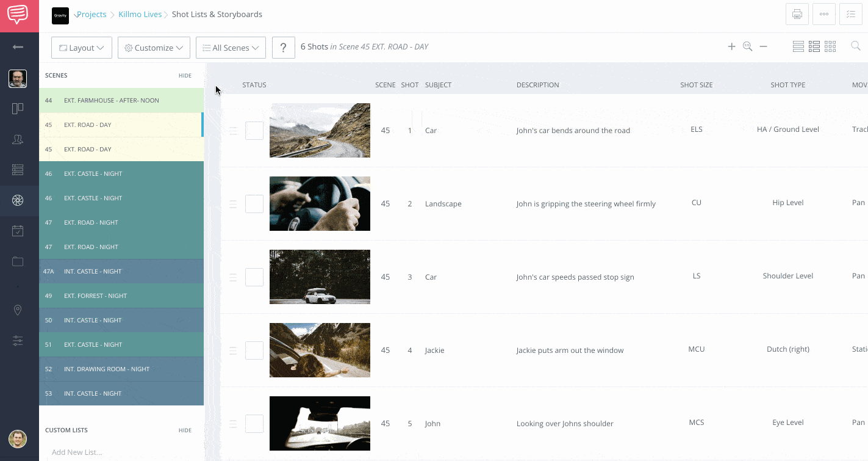Viewport: 868px width, 461px height.
Task: Select the Shot Lists aperture icon in sidebar
Action: tap(18, 200)
